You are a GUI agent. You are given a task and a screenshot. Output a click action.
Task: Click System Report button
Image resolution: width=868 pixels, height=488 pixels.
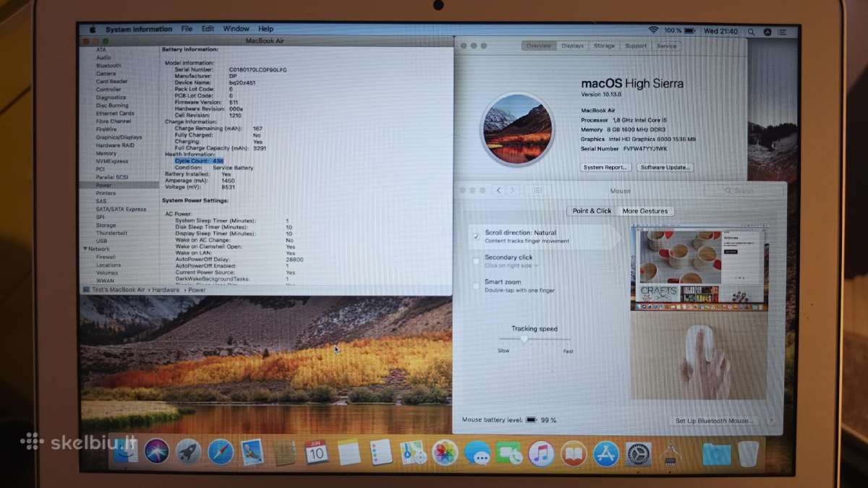coord(606,167)
